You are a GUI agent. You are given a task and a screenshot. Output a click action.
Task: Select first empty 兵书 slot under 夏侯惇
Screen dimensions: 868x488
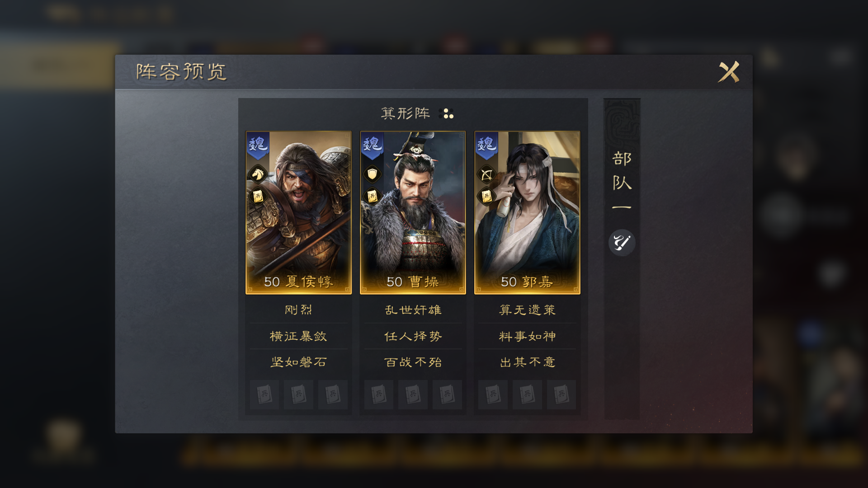pyautogui.click(x=264, y=394)
